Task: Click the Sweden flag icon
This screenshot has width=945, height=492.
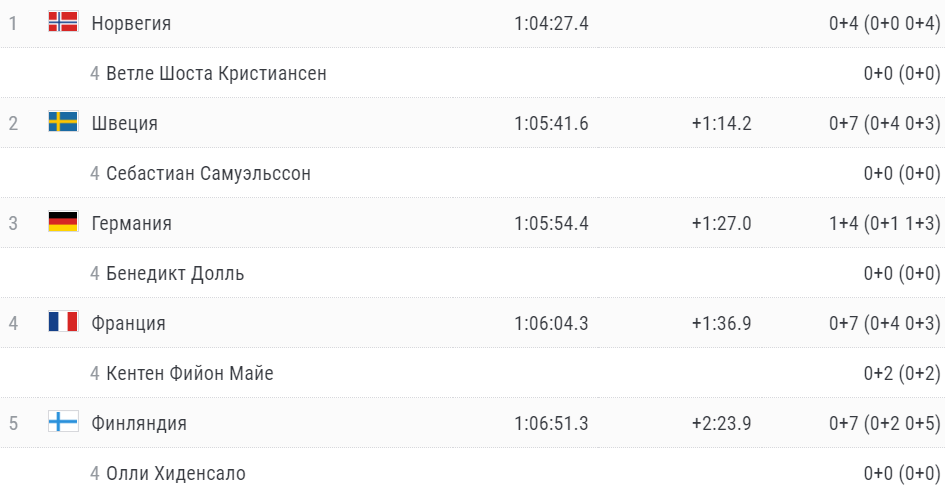Action: click(63, 122)
